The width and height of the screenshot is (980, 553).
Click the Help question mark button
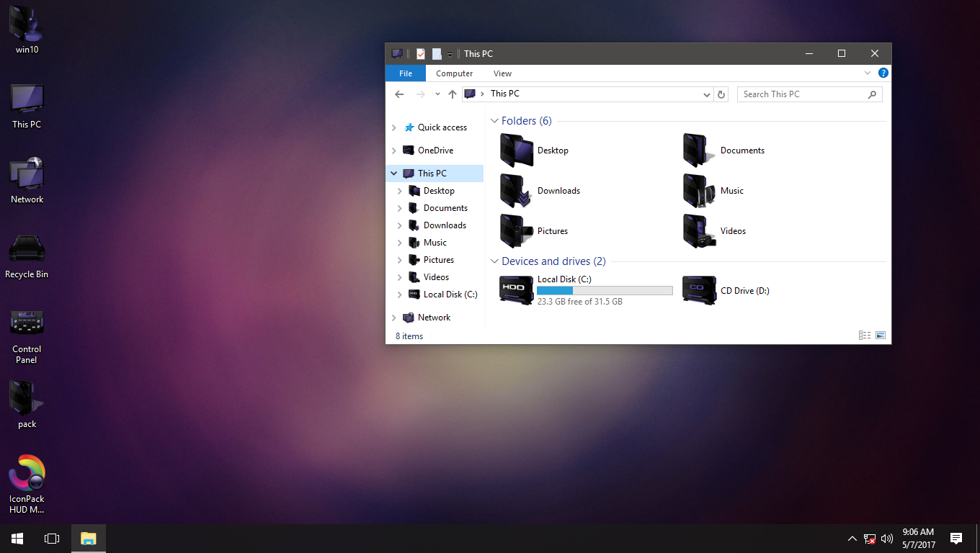pyautogui.click(x=883, y=73)
